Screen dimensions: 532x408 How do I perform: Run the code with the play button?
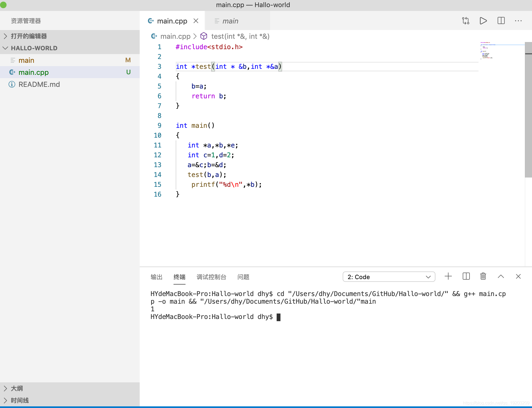483,21
